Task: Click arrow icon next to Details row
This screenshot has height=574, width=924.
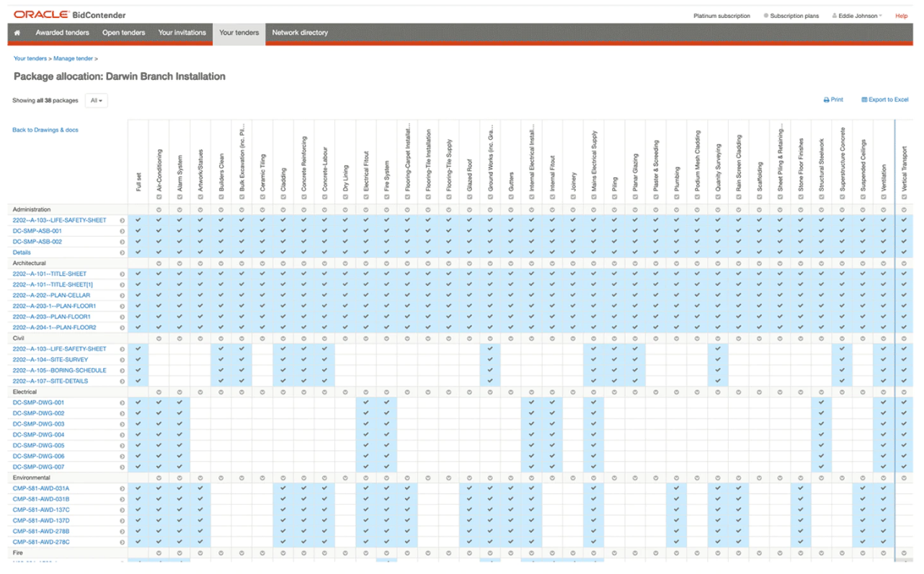Action: (122, 253)
